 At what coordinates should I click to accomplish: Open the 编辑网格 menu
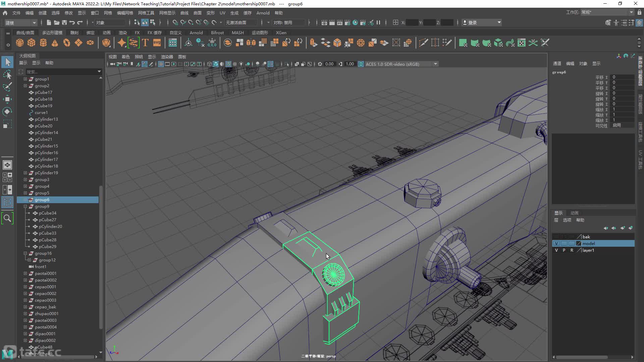pyautogui.click(x=125, y=13)
